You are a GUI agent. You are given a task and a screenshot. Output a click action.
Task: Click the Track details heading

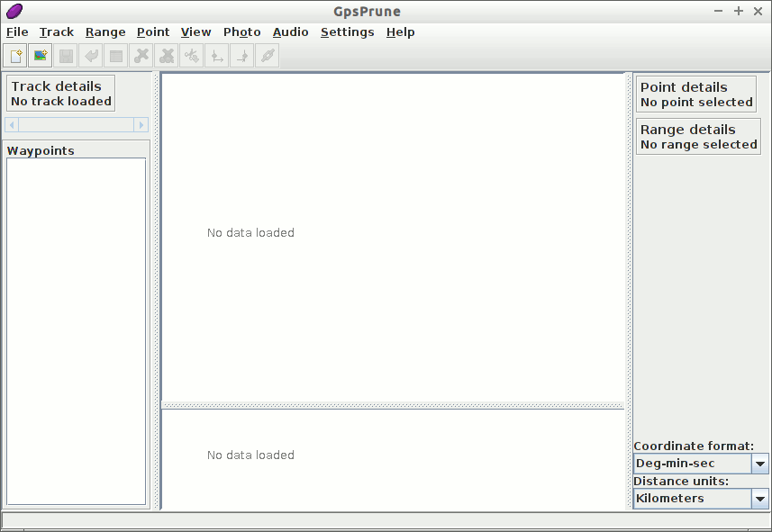[56, 86]
